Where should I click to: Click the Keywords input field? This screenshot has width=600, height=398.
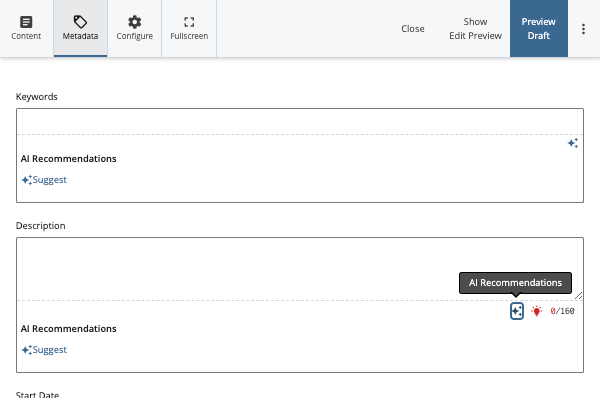pos(300,122)
